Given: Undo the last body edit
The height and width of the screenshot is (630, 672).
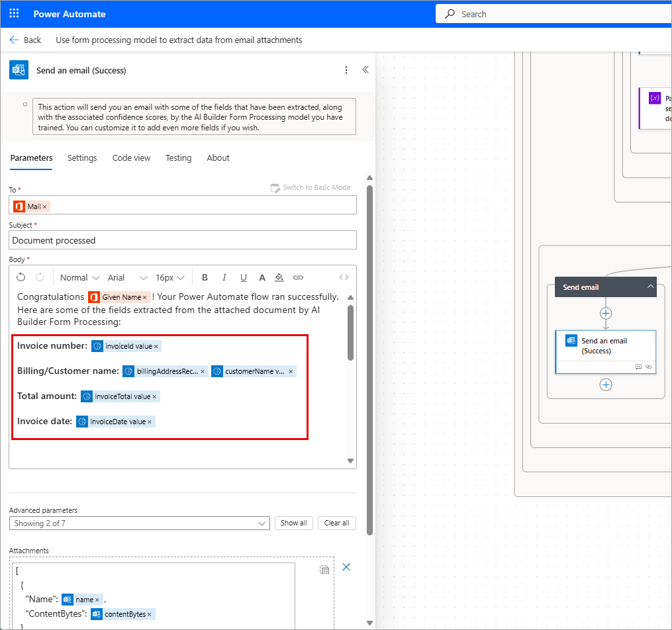Looking at the screenshot, I should point(21,277).
